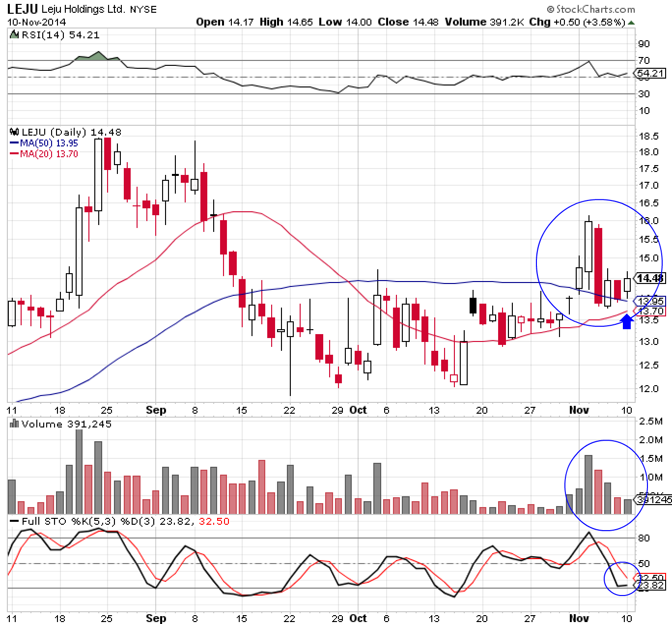Click the tallest gray volume bar in August
The image size is (672, 624).
[x=79, y=472]
